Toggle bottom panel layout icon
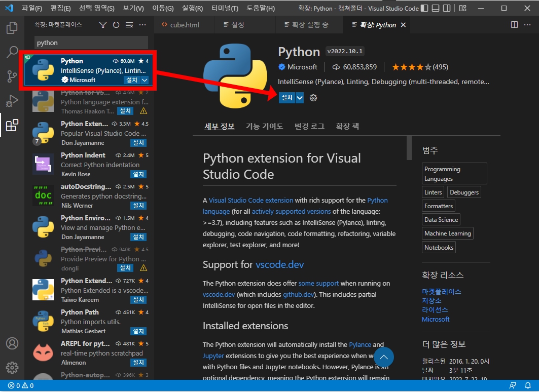Image resolution: width=539 pixels, height=392 pixels. pyautogui.click(x=436, y=8)
